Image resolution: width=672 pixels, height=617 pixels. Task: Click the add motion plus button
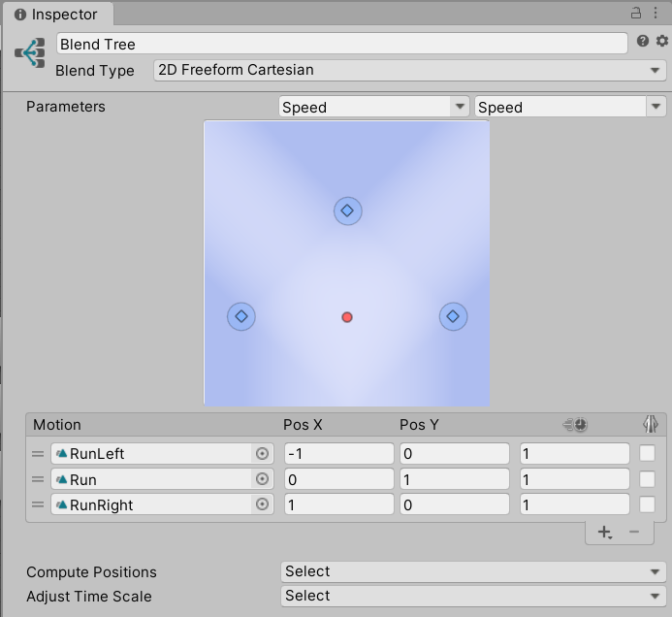[604, 532]
